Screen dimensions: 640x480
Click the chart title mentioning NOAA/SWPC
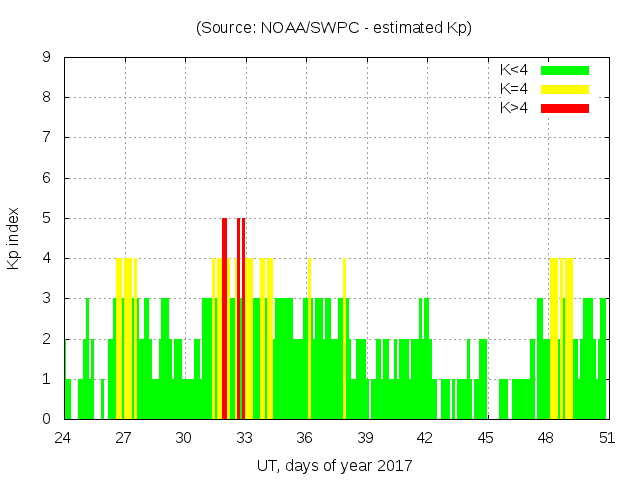[334, 28]
